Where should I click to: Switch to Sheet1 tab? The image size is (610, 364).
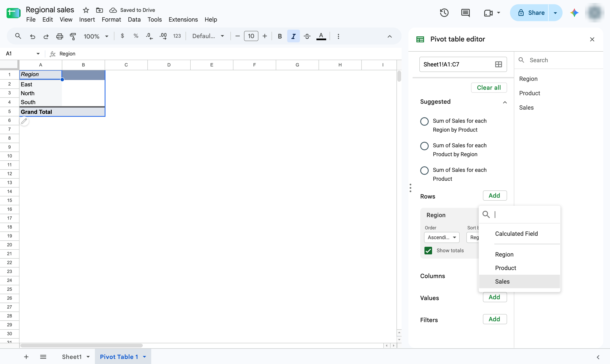(x=72, y=357)
